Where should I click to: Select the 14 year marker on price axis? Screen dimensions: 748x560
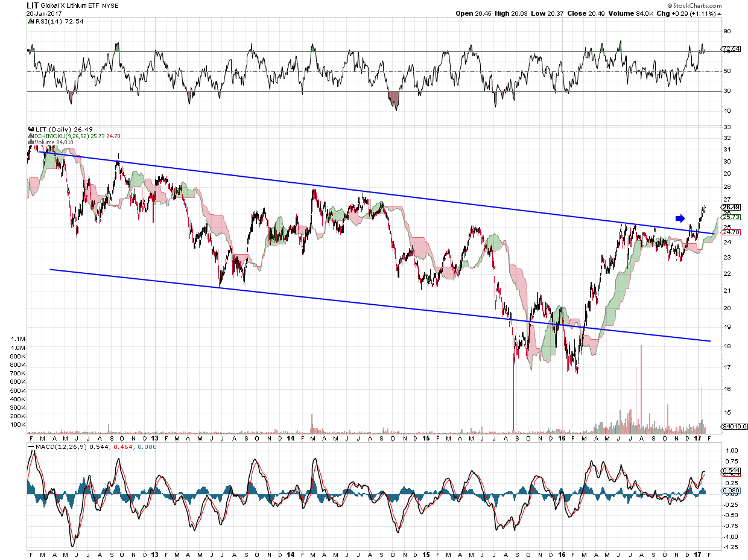tap(290, 437)
